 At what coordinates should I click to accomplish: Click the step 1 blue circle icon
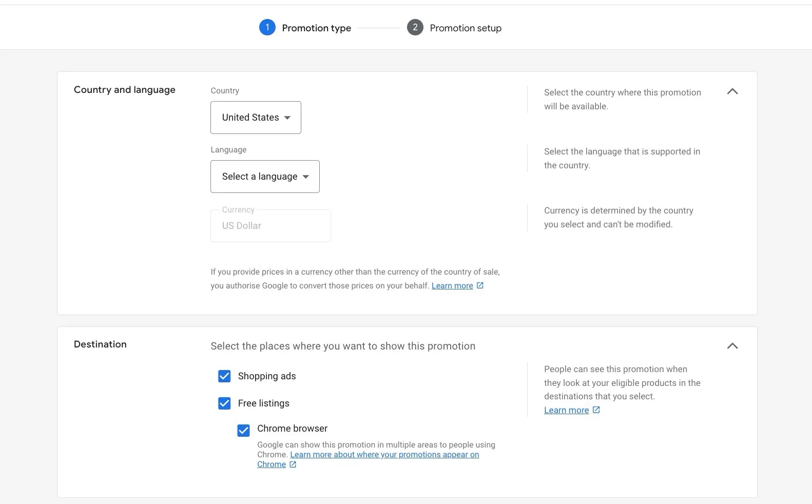click(267, 27)
